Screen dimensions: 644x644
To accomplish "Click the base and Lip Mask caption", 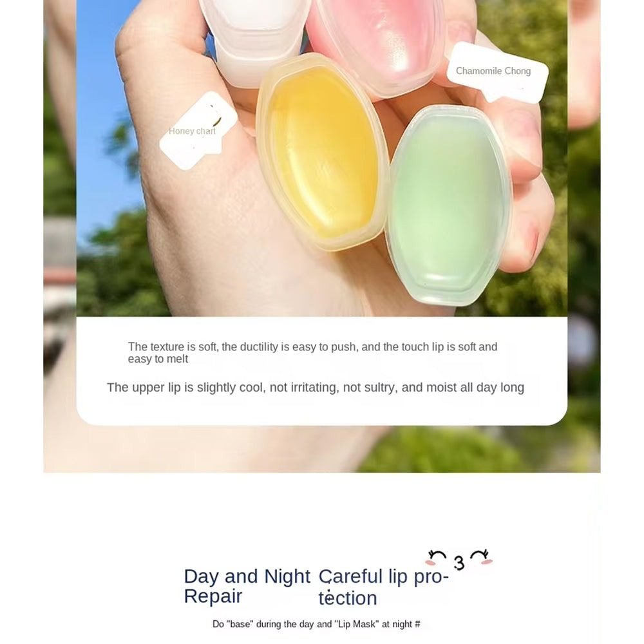I will click(316, 624).
